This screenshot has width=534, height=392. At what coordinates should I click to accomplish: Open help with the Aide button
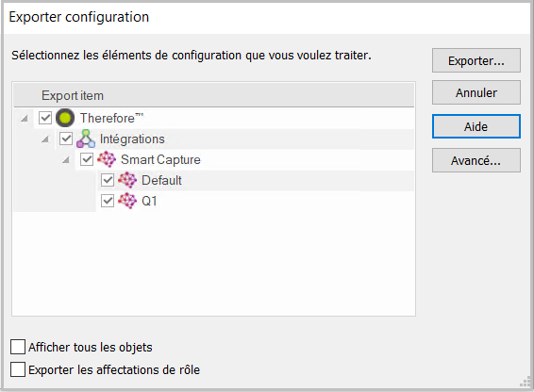(476, 126)
